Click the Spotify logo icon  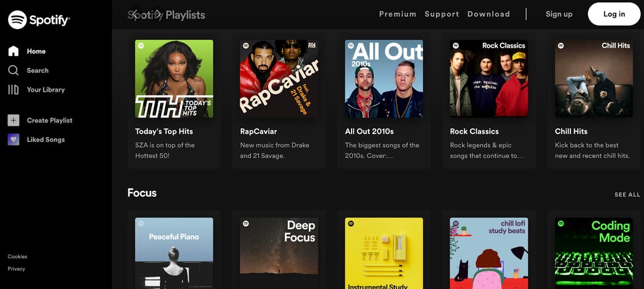(17, 19)
